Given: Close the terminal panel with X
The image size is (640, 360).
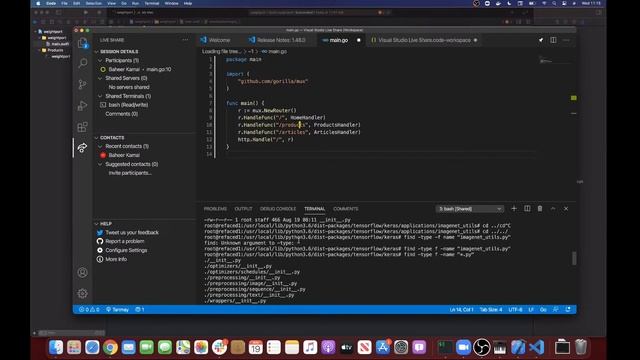Looking at the screenshot, I should [x=566, y=209].
